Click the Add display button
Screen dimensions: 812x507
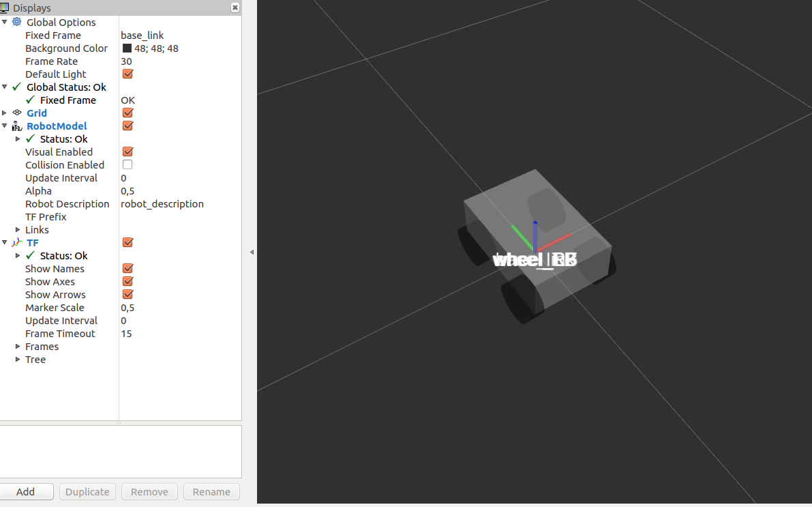(x=26, y=491)
